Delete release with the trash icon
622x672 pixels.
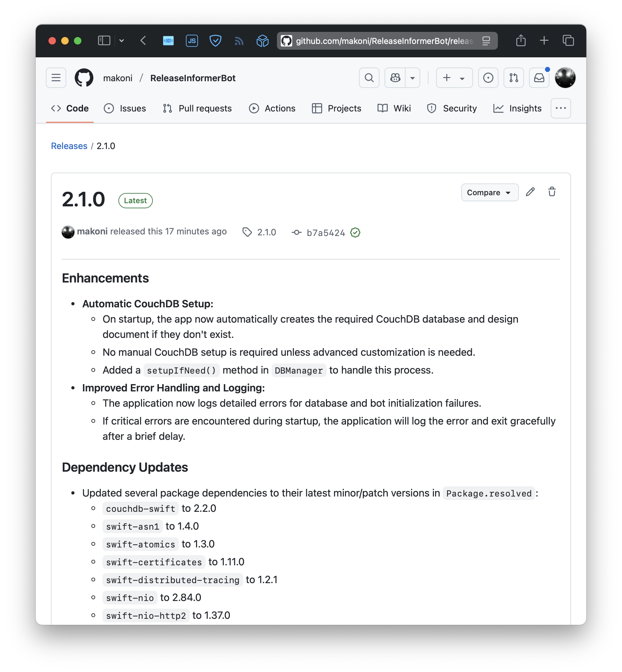(x=552, y=192)
